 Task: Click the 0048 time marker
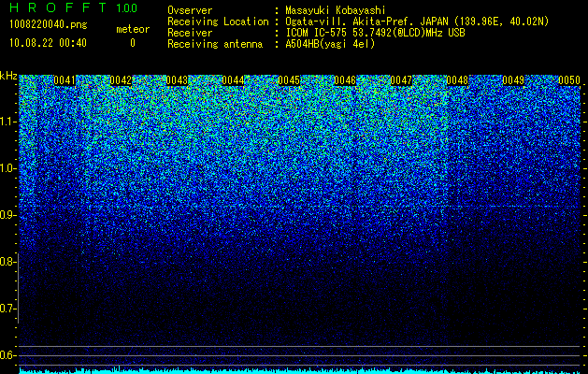point(457,80)
